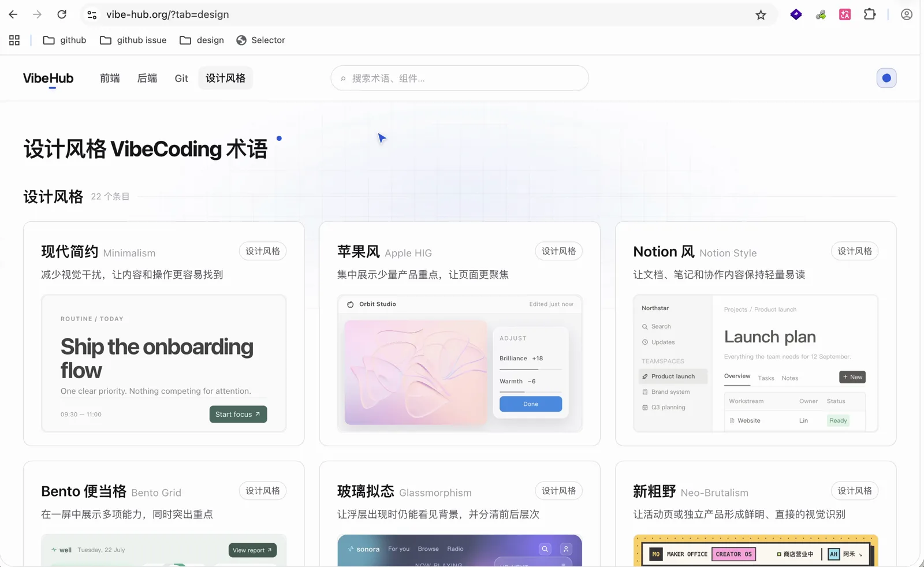
Task: Open the pink translate extension
Action: 845,15
